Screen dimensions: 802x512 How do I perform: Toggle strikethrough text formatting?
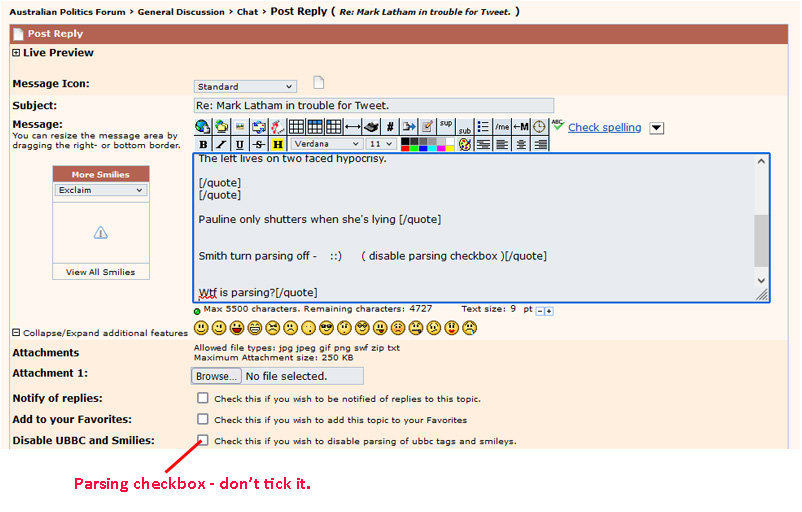[x=259, y=144]
